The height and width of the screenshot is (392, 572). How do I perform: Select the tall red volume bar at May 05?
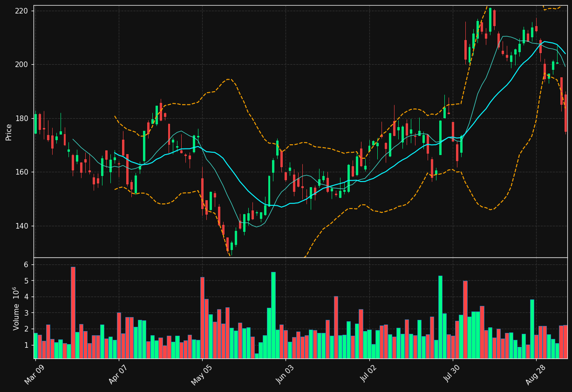pyautogui.click(x=202, y=318)
